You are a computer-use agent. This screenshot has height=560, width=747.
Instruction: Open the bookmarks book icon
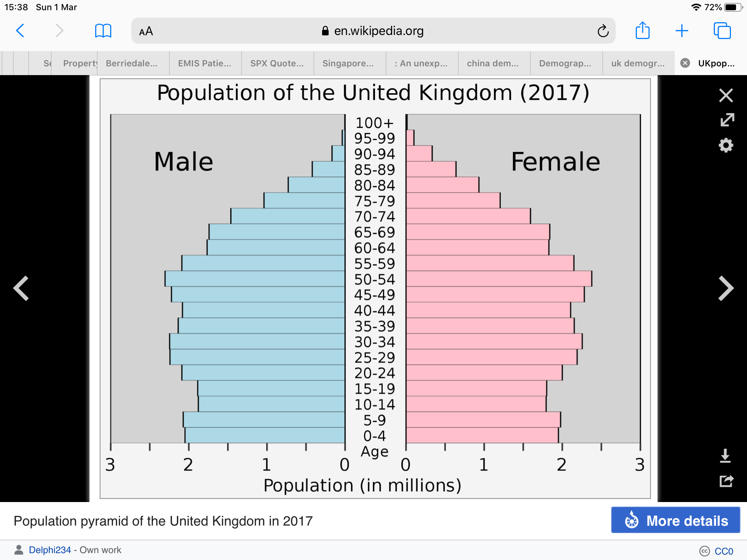pyautogui.click(x=103, y=31)
